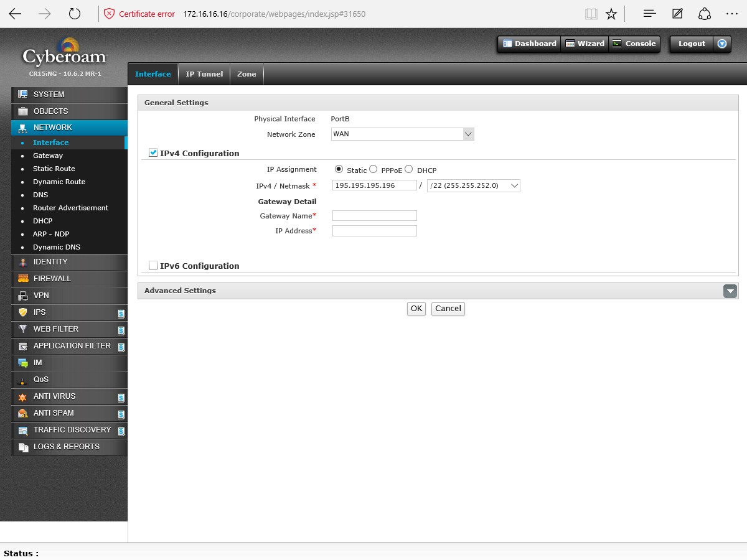The width and height of the screenshot is (747, 560).
Task: Click the Cyberoam logo
Action: [65, 52]
